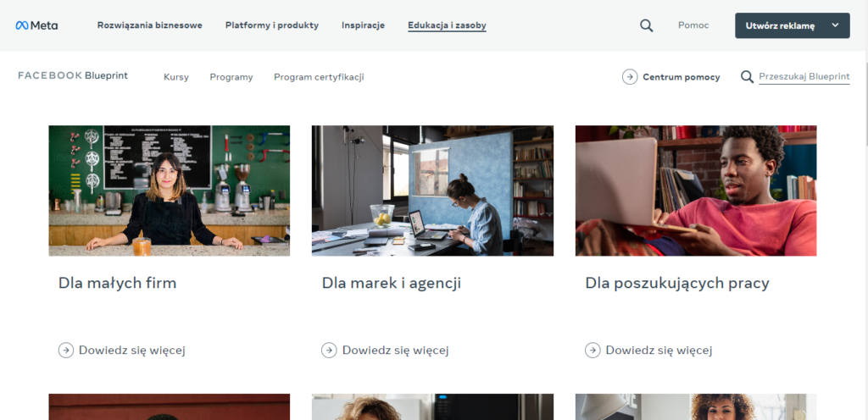
Task: Expand the Utwórz reklamę dropdown chevron
Action: click(835, 25)
